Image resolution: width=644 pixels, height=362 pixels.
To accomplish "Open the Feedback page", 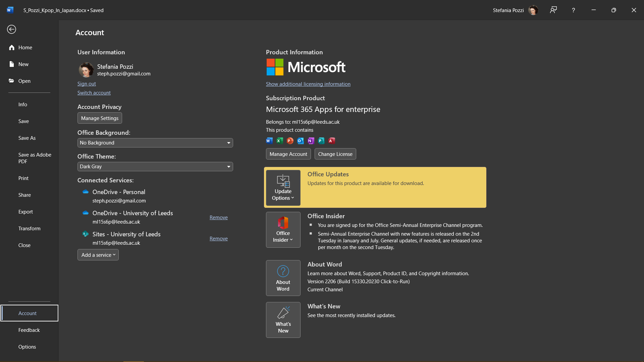I will 29,330.
